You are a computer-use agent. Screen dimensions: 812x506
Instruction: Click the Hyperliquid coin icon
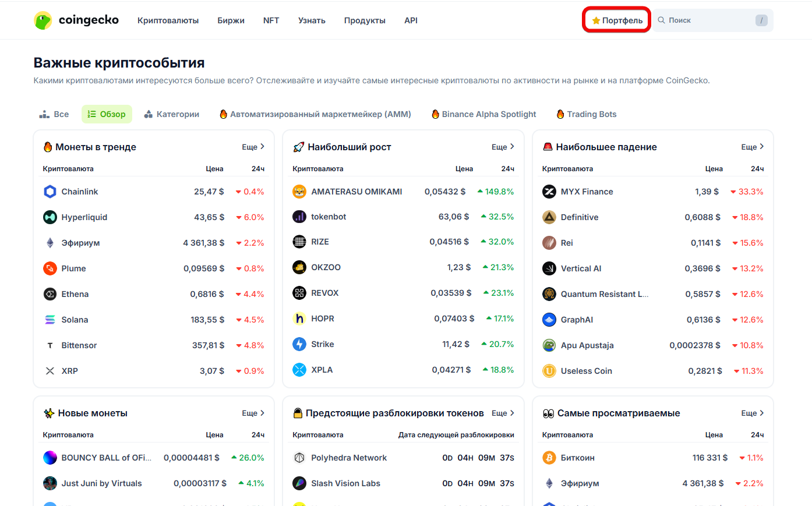[50, 217]
